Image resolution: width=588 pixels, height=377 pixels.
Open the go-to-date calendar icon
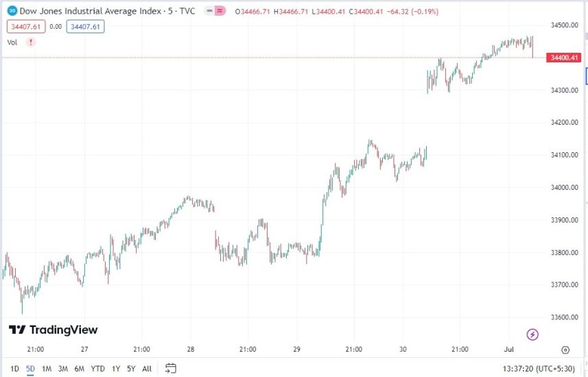171,368
